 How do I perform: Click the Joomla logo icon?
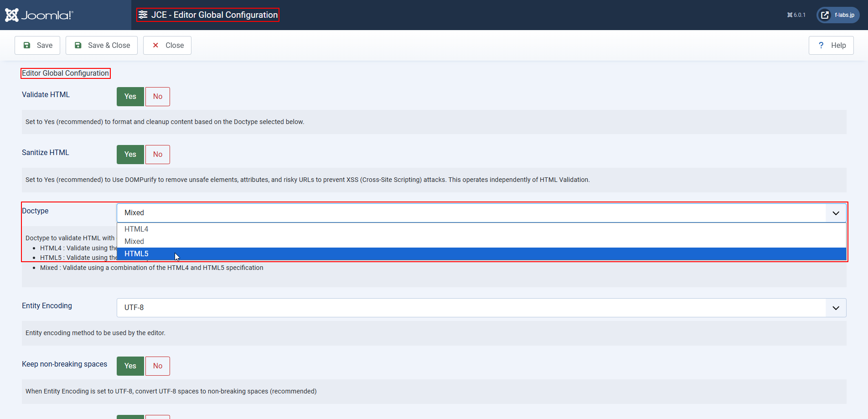(x=12, y=15)
